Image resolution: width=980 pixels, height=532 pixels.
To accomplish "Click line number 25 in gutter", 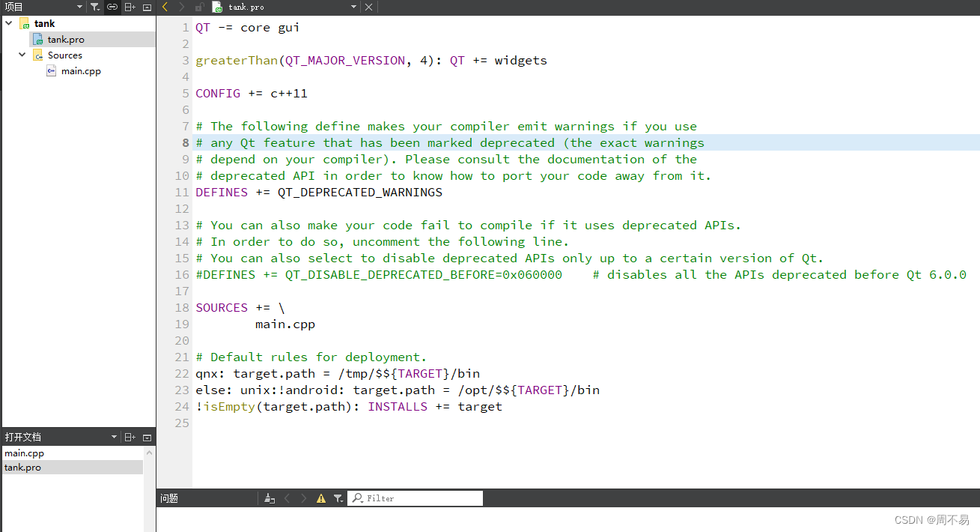I will click(182, 423).
